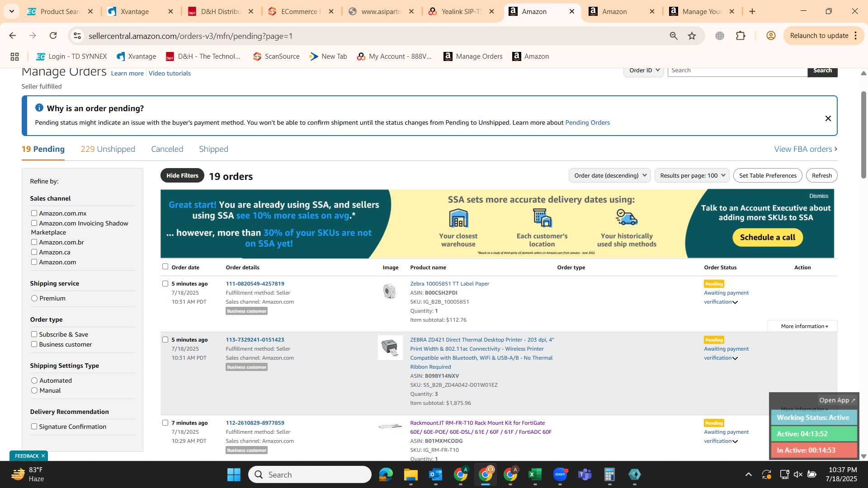This screenshot has width=868, height=488.
Task: Open Chrome menu next to Relaunch to update
Action: pyautogui.click(x=856, y=36)
